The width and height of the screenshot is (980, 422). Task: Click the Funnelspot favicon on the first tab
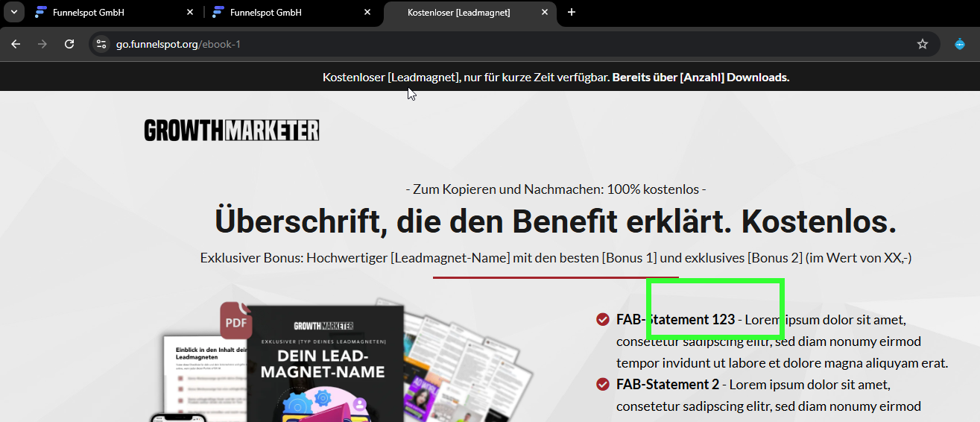[40, 13]
